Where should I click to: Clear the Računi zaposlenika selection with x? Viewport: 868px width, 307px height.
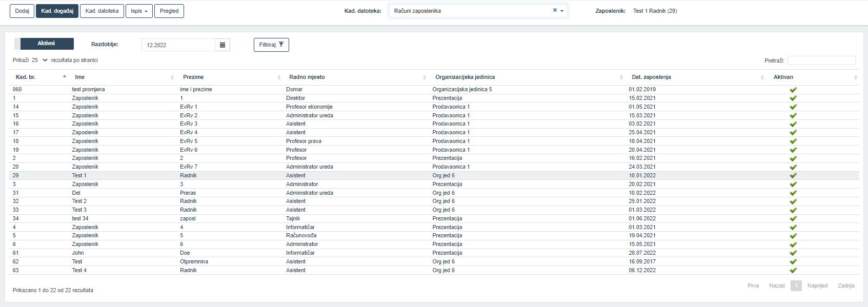(555, 10)
